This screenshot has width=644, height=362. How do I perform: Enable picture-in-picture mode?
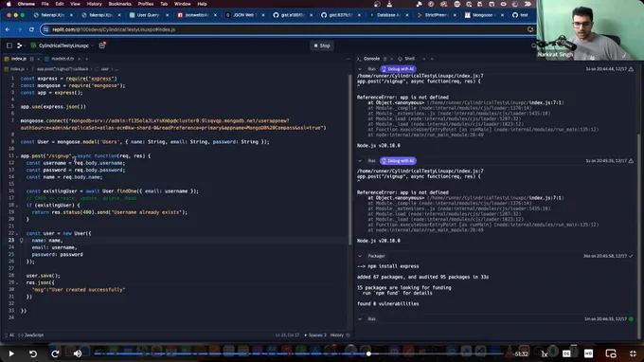click(x=611, y=353)
